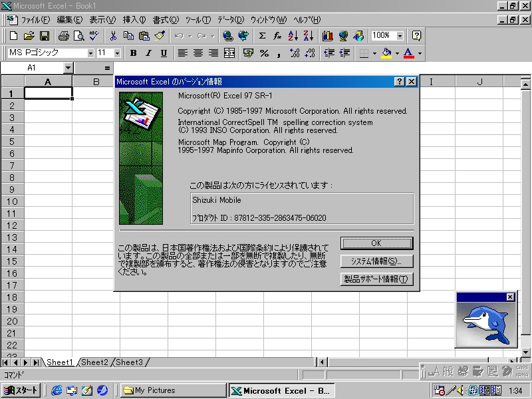Click the taskbar volume speaker icon
The image size is (532, 399).
click(x=460, y=390)
